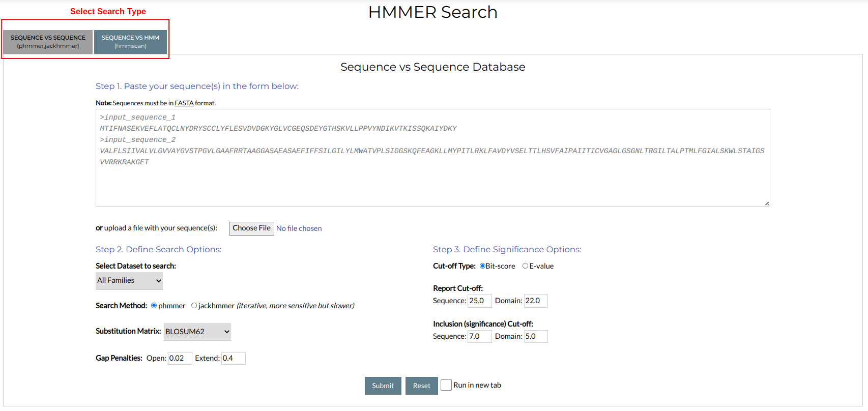Click the Report Cut-off Domain field
Viewport: 868px width, 411px height.
pyautogui.click(x=536, y=301)
